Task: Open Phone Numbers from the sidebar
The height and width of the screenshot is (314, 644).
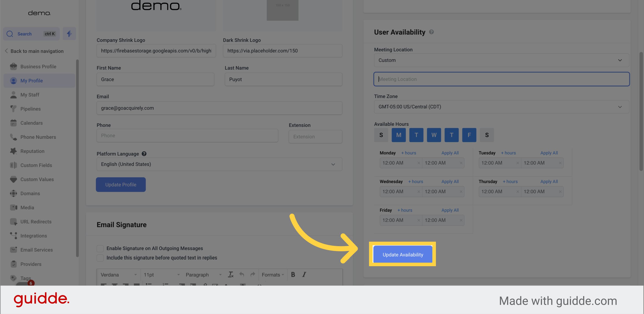Action: (x=13, y=137)
